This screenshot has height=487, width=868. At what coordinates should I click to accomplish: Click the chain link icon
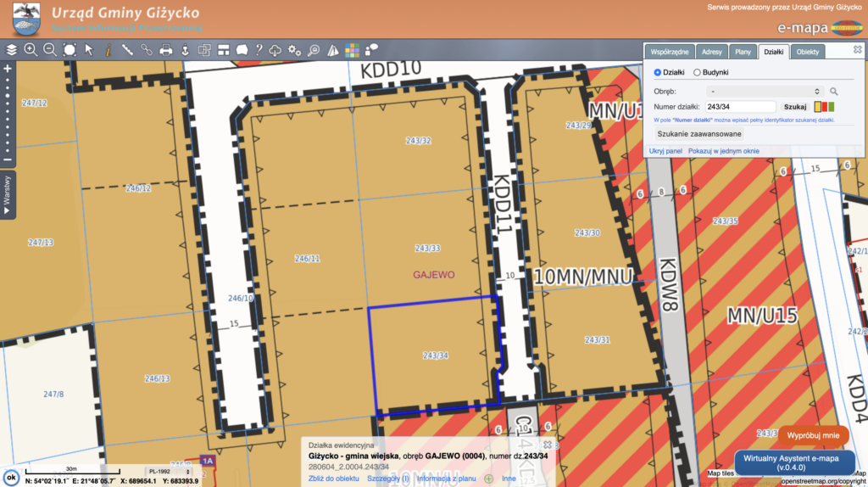[146, 50]
